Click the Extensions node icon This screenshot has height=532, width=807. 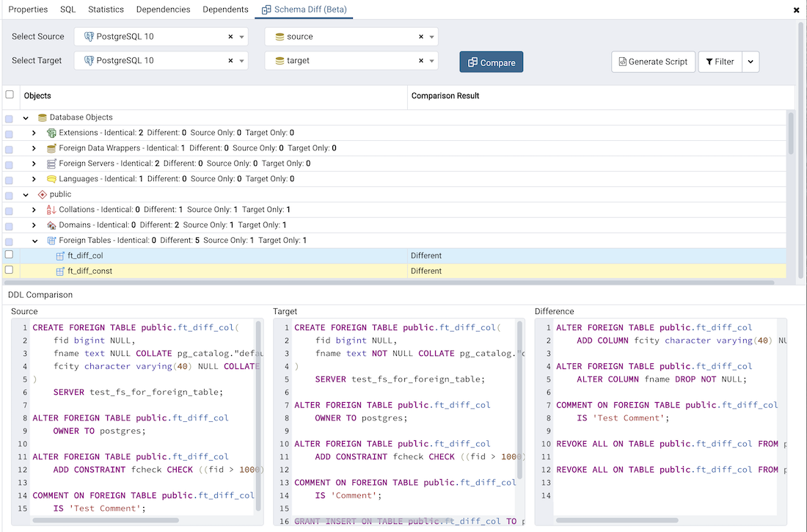pos(51,133)
